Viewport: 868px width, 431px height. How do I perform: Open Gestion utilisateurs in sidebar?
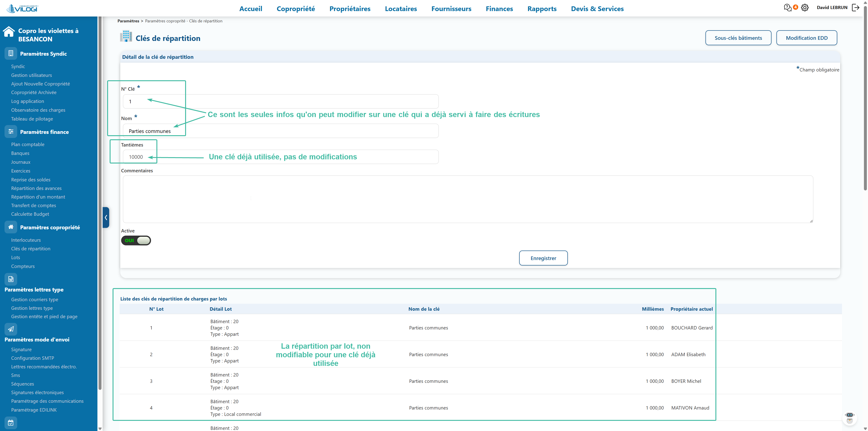tap(31, 75)
